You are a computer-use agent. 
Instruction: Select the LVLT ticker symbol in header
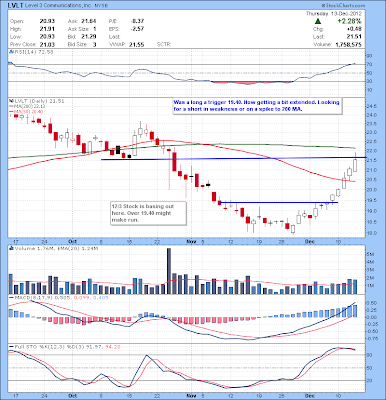(x=16, y=6)
